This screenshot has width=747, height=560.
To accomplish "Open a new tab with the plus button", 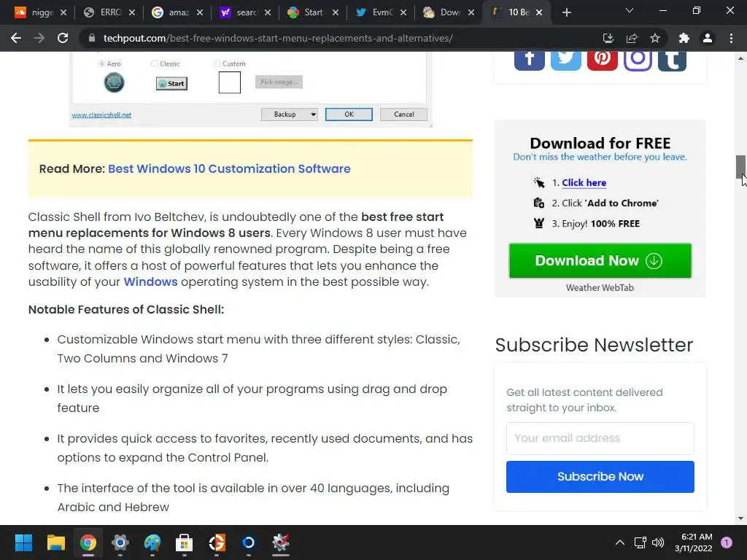I will [566, 12].
